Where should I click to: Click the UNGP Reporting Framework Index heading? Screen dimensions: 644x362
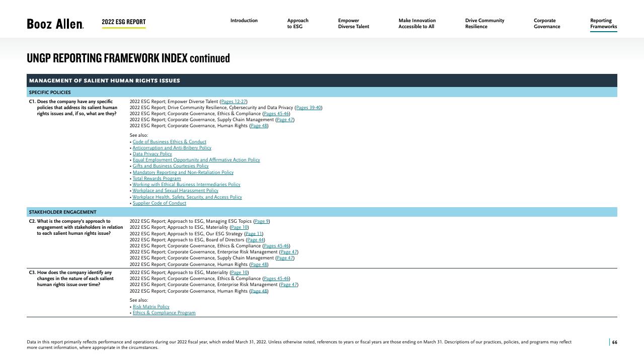[x=128, y=58]
